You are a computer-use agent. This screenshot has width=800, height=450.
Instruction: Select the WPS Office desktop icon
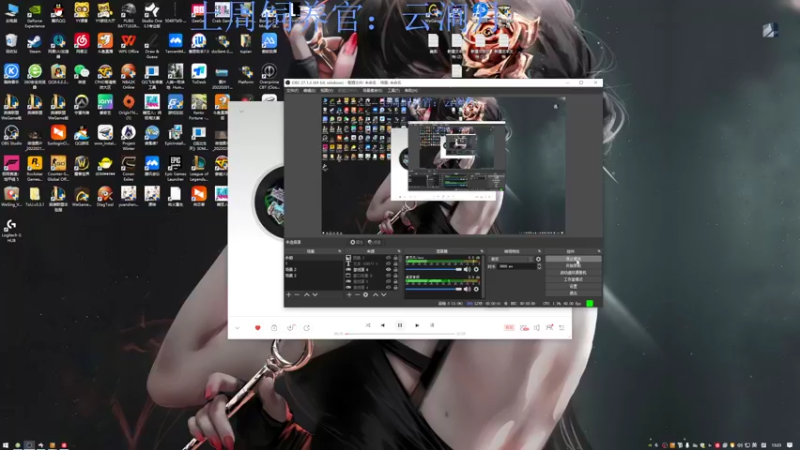(129, 43)
